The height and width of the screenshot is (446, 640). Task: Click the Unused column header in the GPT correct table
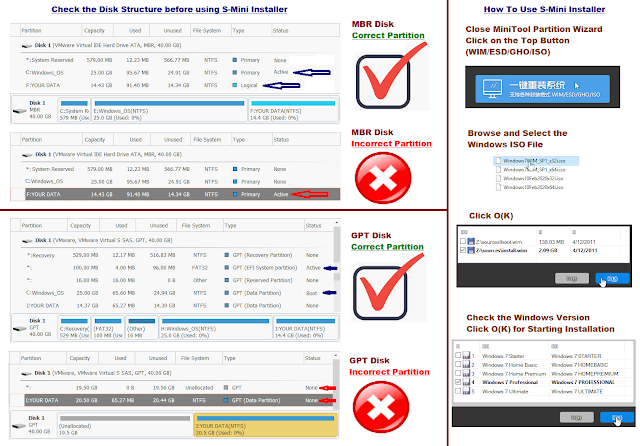coord(157,226)
